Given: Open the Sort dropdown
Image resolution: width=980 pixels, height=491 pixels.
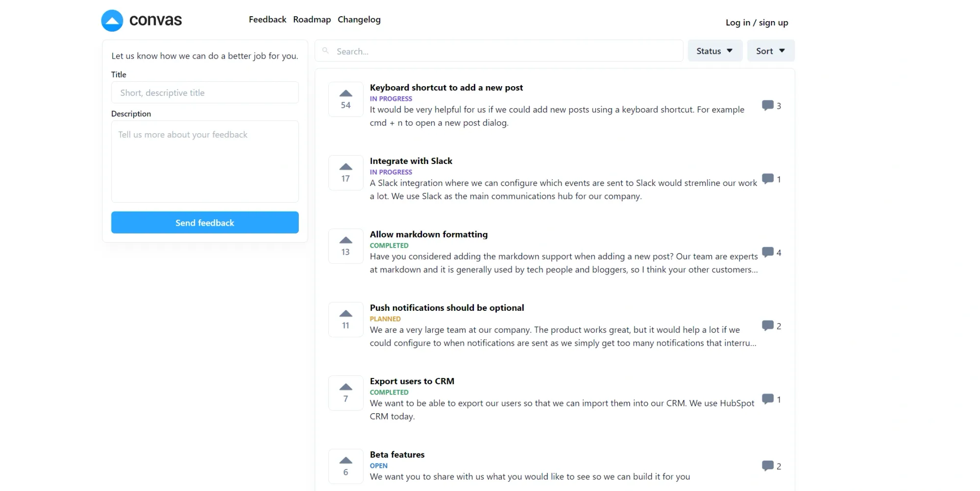Looking at the screenshot, I should click(x=771, y=51).
